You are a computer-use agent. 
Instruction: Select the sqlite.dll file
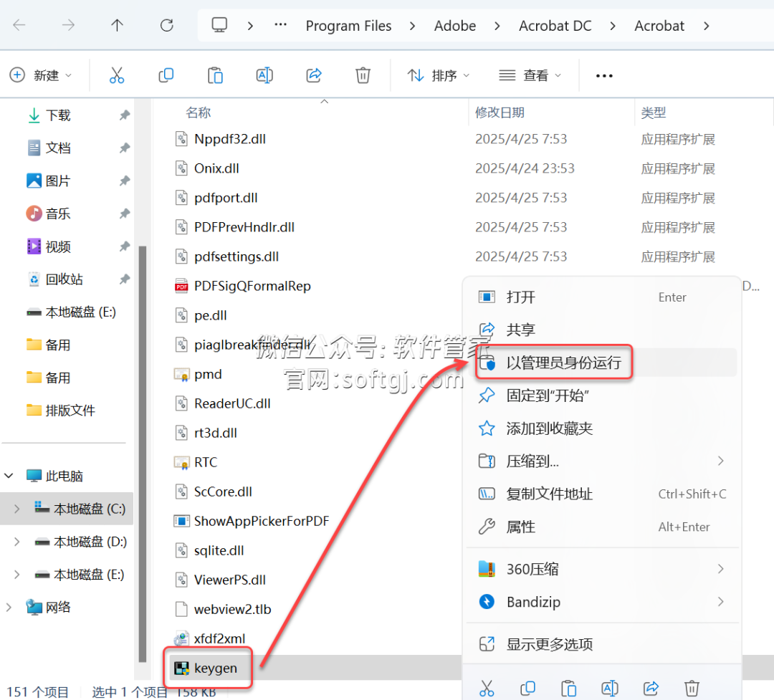(219, 550)
